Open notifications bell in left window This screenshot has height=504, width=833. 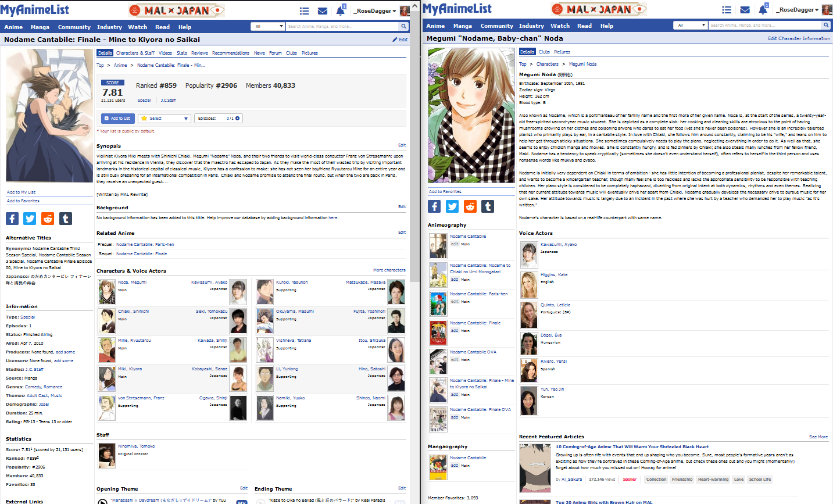click(341, 10)
